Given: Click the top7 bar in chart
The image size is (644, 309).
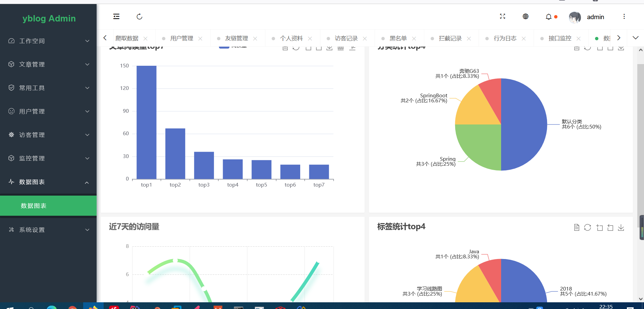Looking at the screenshot, I should pos(319,172).
